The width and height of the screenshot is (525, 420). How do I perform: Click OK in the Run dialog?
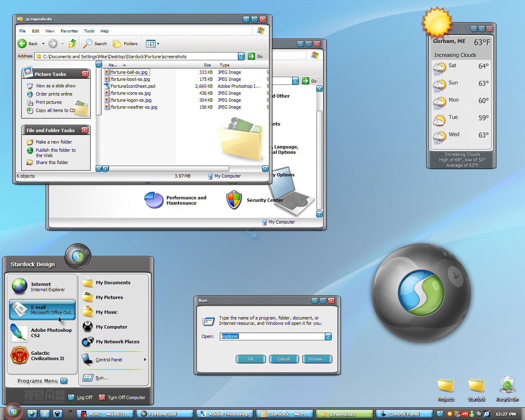(251, 359)
